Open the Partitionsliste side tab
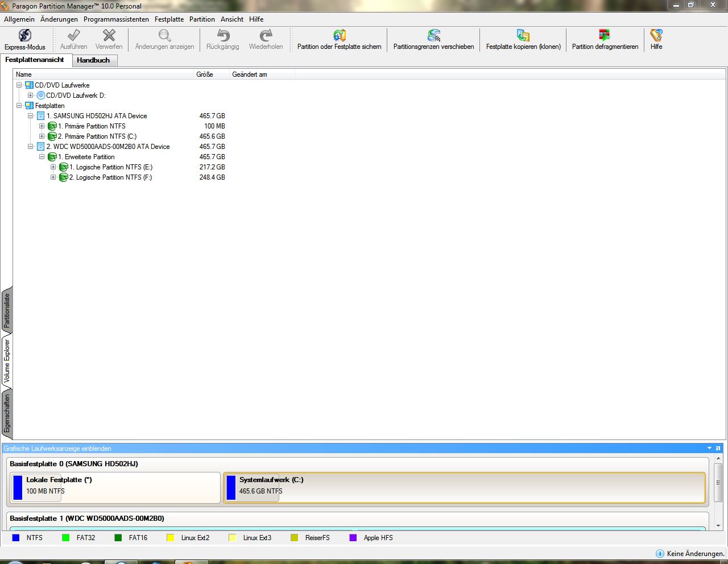 click(x=7, y=311)
